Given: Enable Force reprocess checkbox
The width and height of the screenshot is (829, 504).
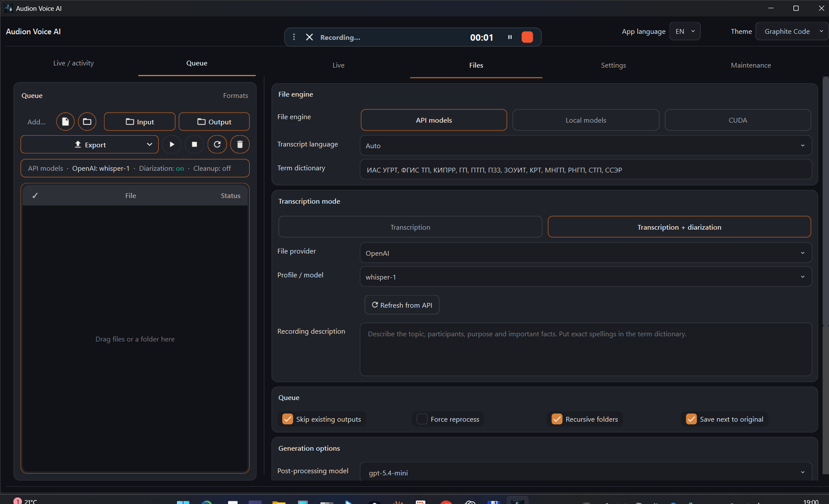Looking at the screenshot, I should 422,419.
